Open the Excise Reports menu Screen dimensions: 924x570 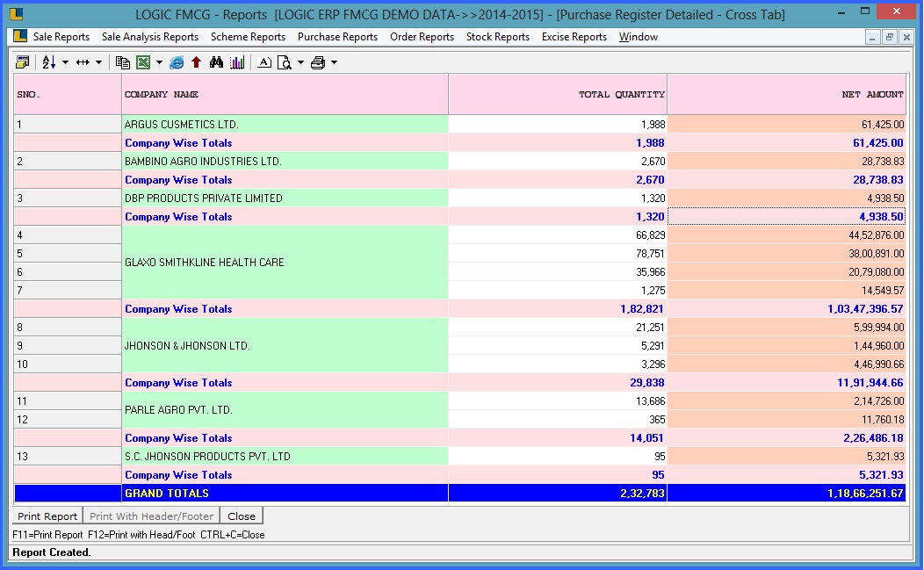pos(574,37)
